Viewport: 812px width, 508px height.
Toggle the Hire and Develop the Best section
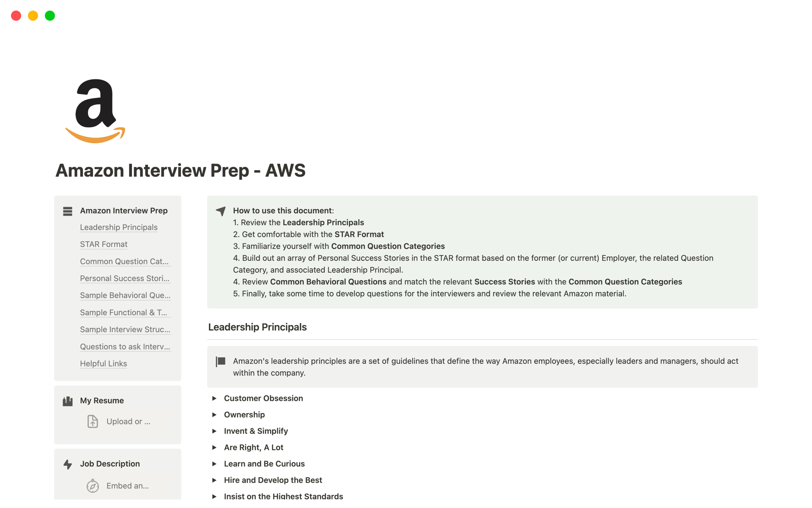(x=214, y=480)
